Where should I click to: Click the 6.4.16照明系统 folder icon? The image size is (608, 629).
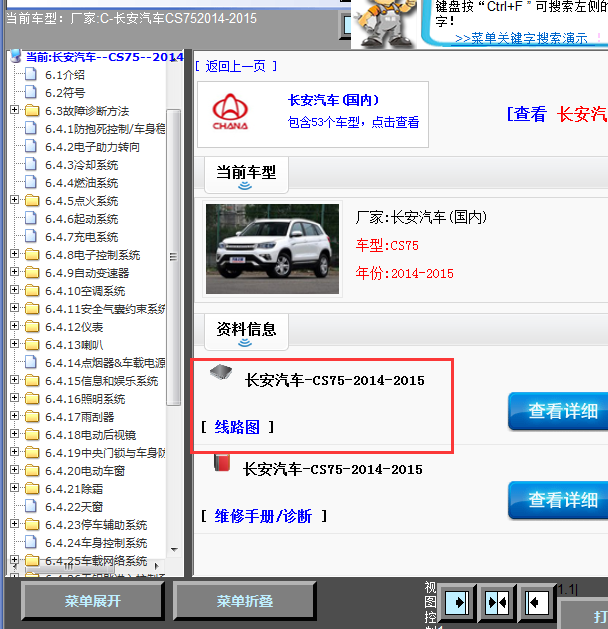coord(32,398)
